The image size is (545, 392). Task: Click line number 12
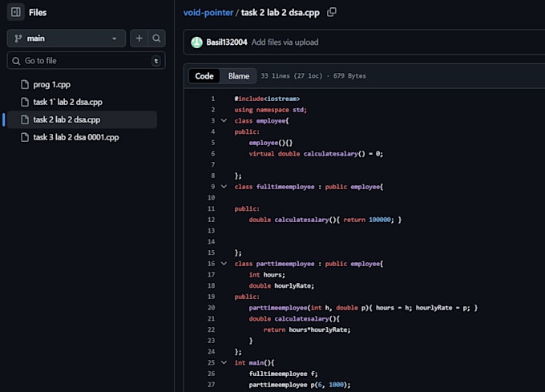click(x=211, y=220)
